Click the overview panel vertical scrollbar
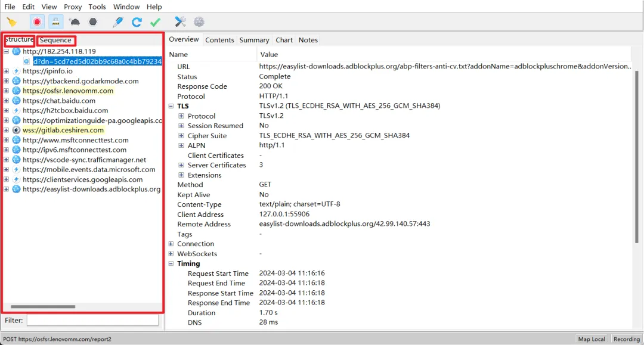 (637, 156)
